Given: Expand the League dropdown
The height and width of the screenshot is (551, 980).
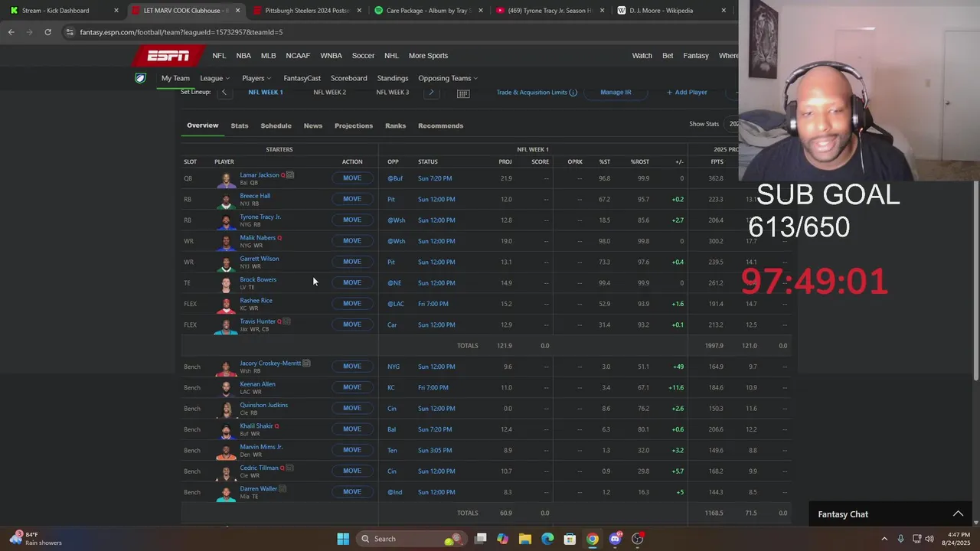Looking at the screenshot, I should 214,78.
